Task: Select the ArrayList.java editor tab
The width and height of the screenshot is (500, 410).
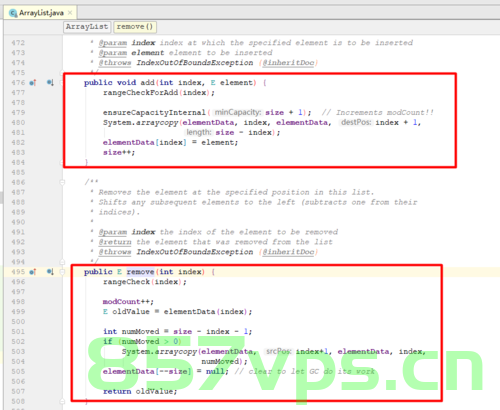Action: (x=40, y=13)
